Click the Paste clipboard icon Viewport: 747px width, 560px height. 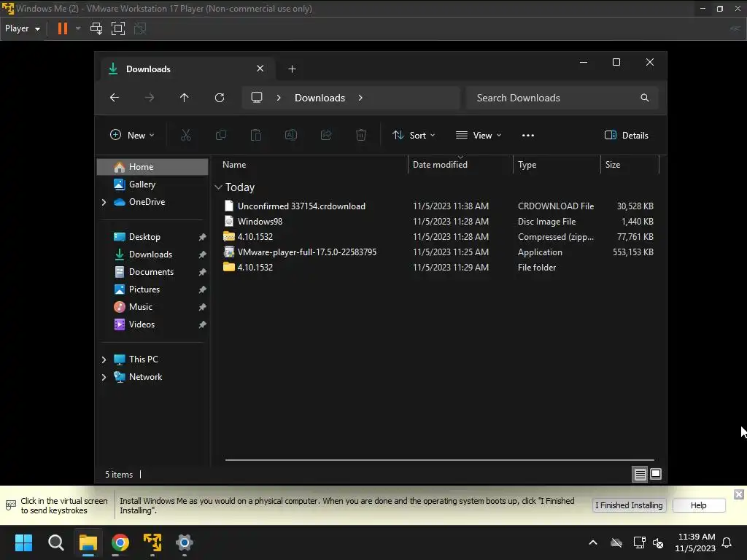(x=256, y=135)
